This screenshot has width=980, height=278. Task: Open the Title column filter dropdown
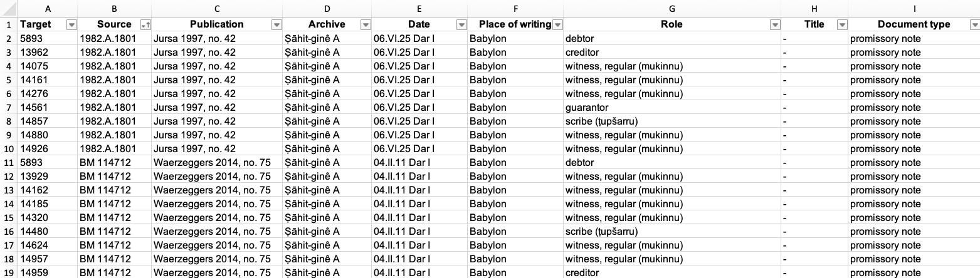tap(842, 24)
